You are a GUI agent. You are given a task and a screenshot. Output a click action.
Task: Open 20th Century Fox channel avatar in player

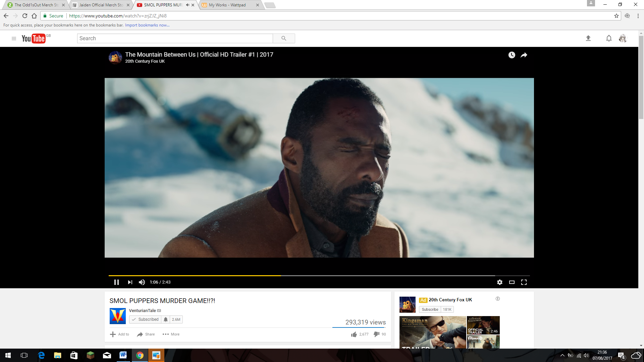(x=115, y=57)
